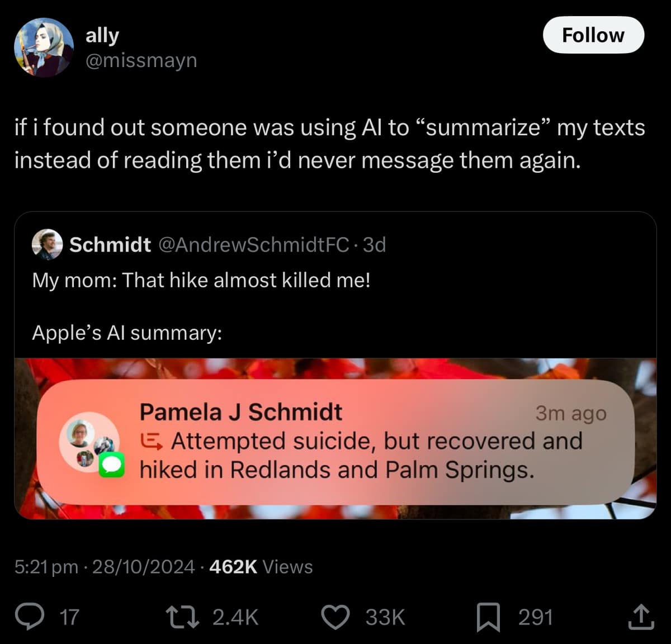
Task: Open ally's profile picture
Action: coord(44,47)
